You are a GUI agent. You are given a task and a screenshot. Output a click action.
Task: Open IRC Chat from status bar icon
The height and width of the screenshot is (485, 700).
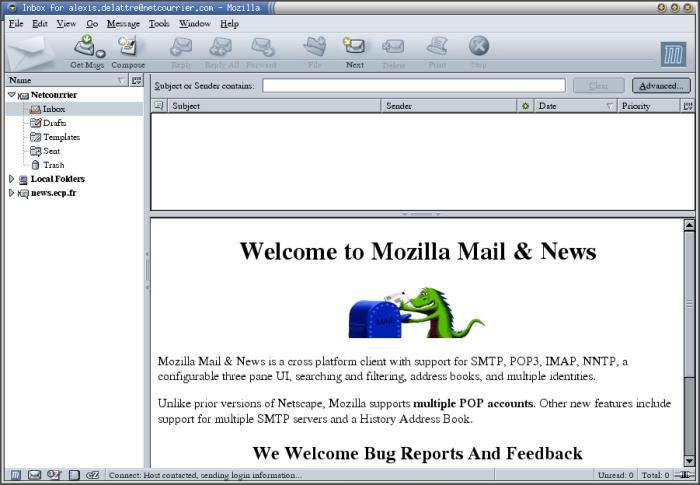[92, 475]
